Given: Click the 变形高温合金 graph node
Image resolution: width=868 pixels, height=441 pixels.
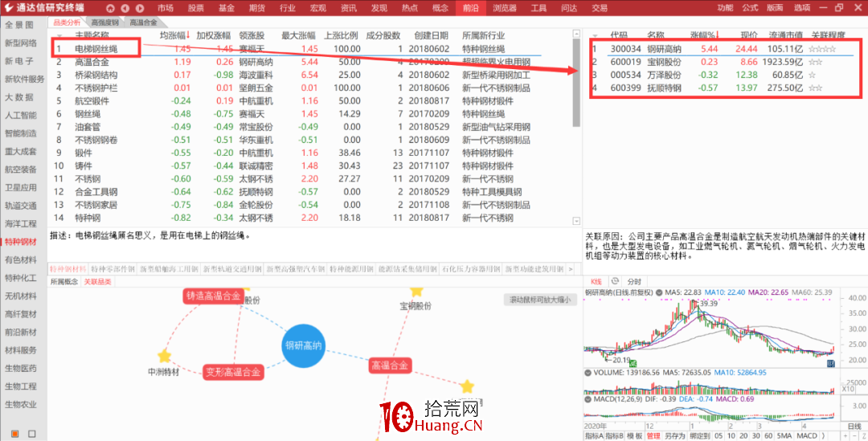Looking at the screenshot, I should coord(232,372).
